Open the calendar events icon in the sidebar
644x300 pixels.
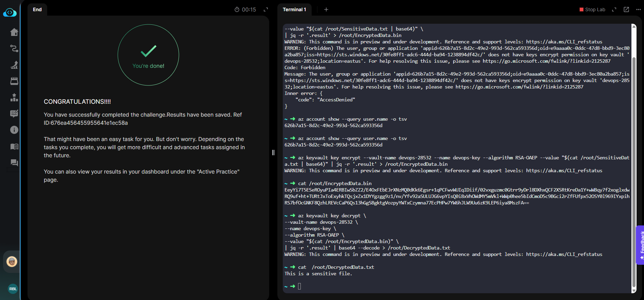click(14, 81)
